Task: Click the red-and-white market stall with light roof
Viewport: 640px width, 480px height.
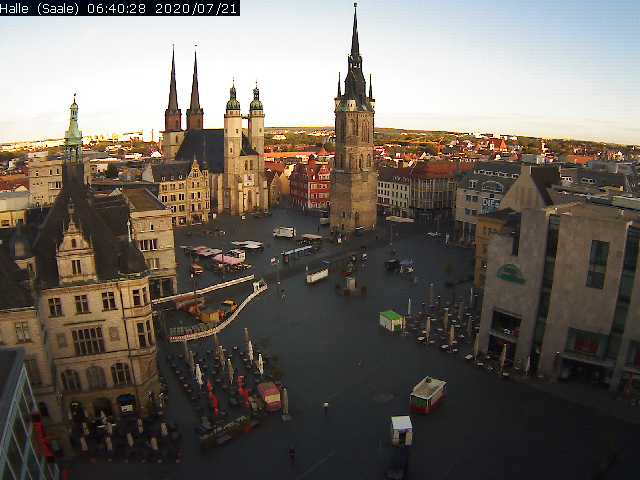Action: pyautogui.click(x=427, y=394)
